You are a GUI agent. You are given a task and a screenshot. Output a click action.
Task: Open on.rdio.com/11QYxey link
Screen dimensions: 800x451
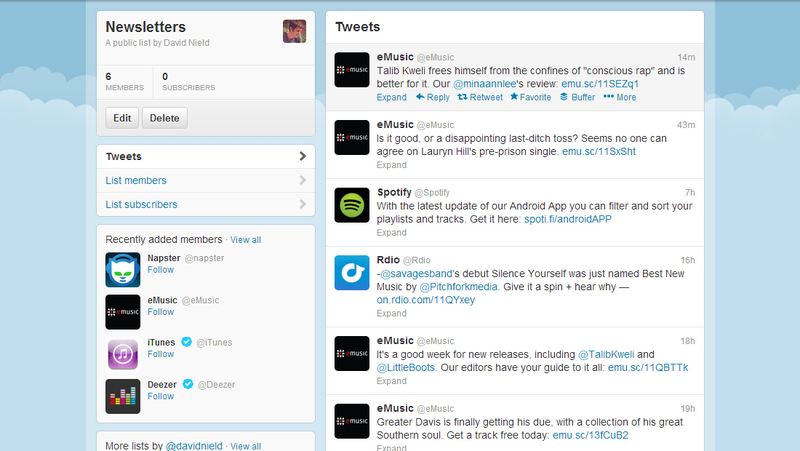[x=426, y=300]
